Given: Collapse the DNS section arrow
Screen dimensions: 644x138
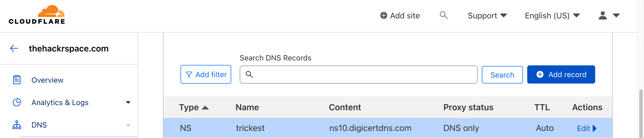Looking at the screenshot, I should point(128,125).
